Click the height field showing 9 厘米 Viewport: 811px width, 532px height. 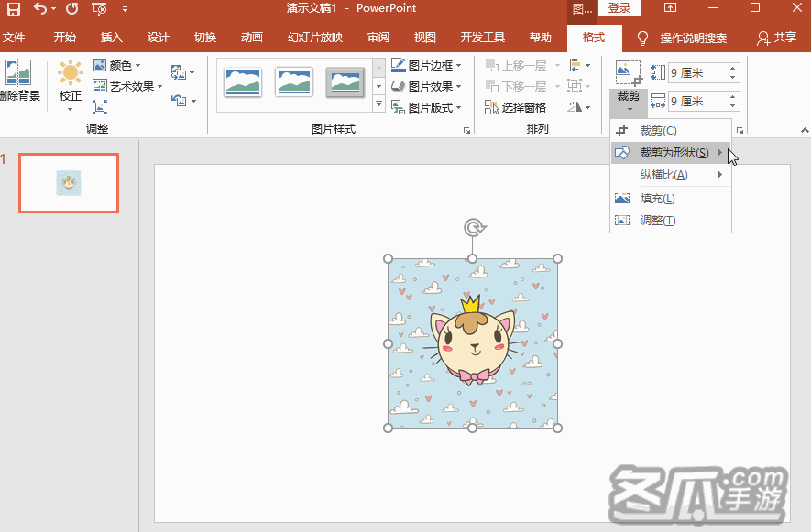click(x=697, y=73)
